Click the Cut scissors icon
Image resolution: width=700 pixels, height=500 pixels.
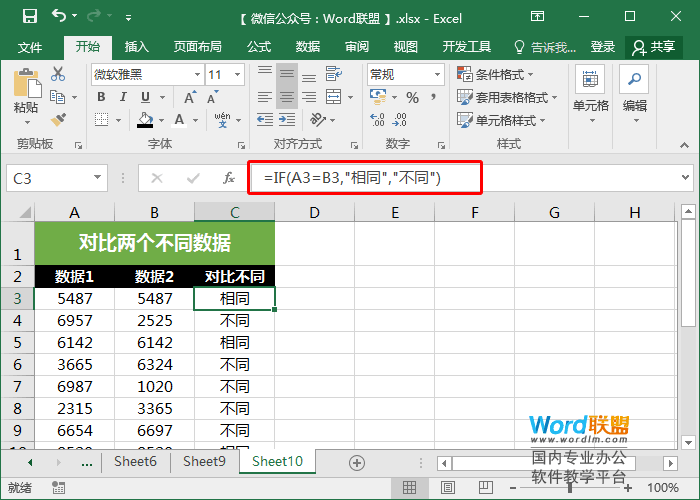coord(58,74)
